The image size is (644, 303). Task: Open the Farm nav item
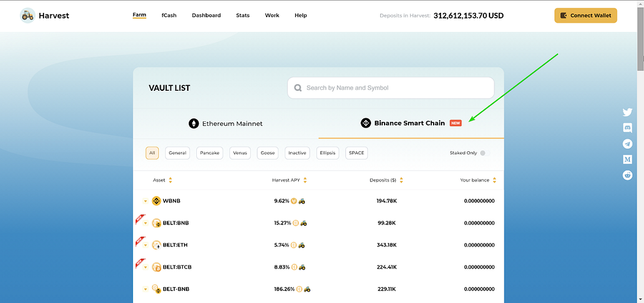[140, 15]
